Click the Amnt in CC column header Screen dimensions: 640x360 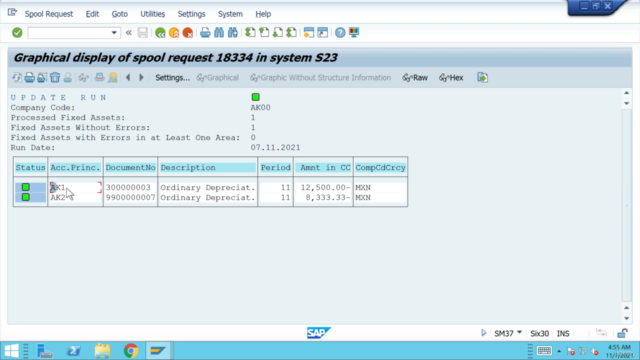323,168
